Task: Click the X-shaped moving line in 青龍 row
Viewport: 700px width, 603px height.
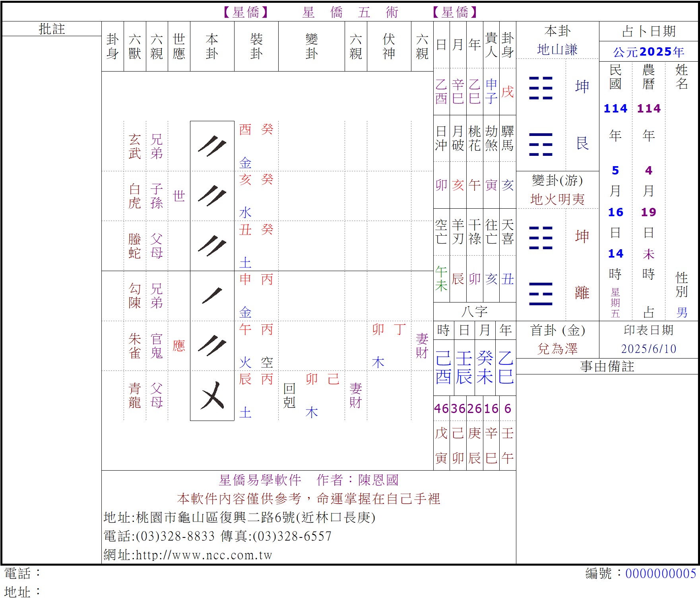Action: [x=212, y=396]
